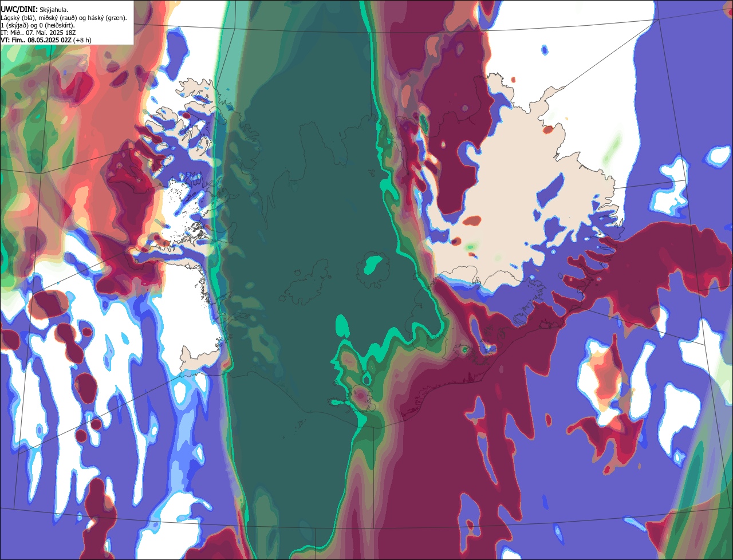
Task: Click the 'VT: Fim.. 08.05.2025 02Z (+8 h)' line
Action: point(46,40)
